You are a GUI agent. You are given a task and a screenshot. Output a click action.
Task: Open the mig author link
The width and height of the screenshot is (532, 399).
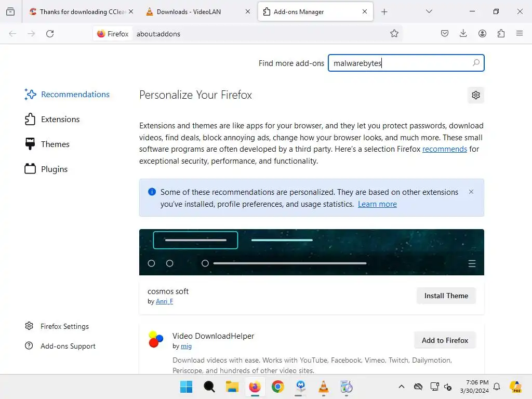click(186, 346)
